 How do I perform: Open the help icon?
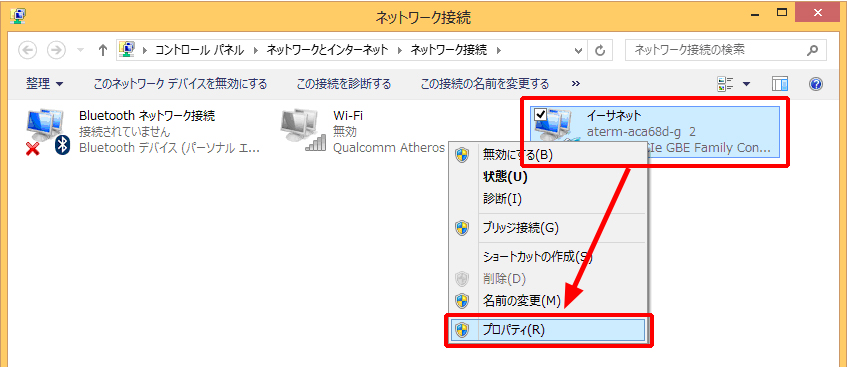click(x=816, y=84)
